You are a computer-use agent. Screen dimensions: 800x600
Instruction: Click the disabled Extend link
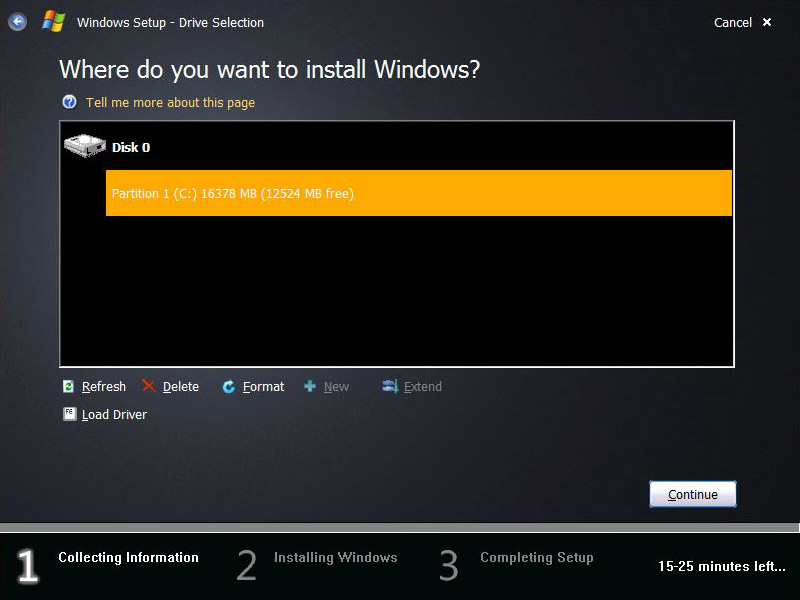422,387
